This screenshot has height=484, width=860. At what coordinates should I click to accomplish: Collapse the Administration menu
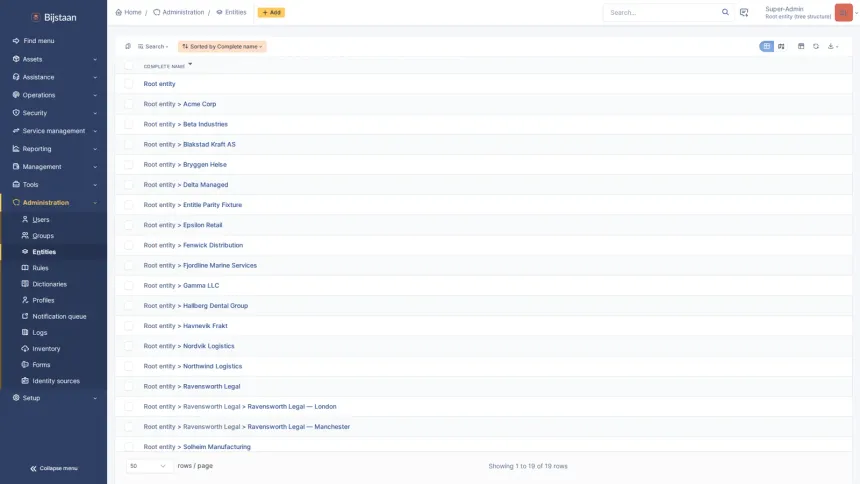pyautogui.click(x=53, y=202)
